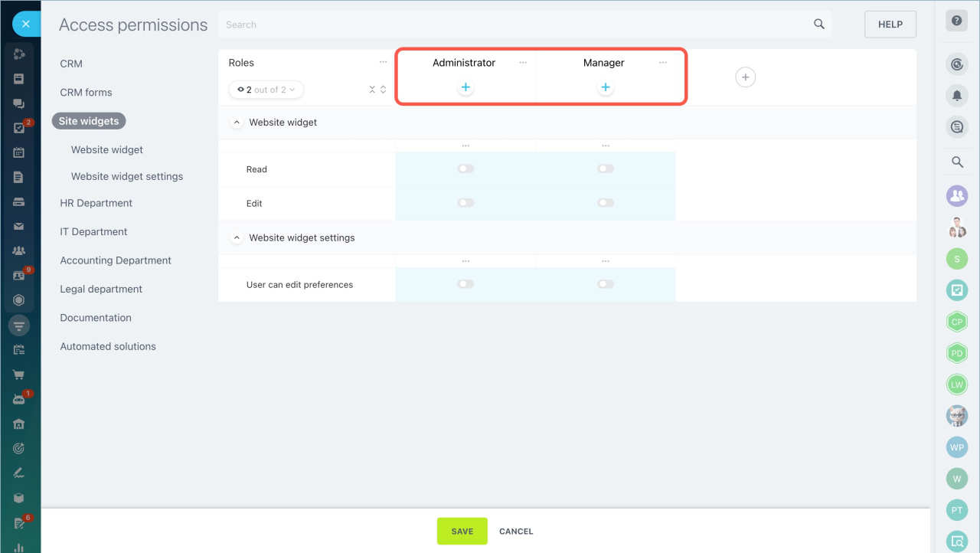
Task: Open the CRM forms menu item
Action: 86,93
